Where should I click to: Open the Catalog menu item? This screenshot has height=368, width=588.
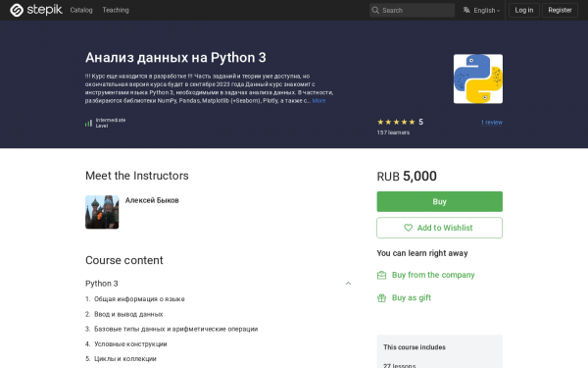tap(81, 10)
